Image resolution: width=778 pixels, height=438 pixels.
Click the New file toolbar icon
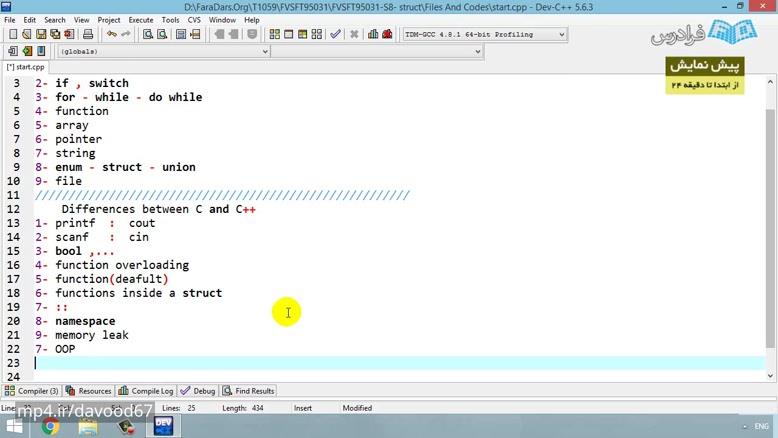13,34
